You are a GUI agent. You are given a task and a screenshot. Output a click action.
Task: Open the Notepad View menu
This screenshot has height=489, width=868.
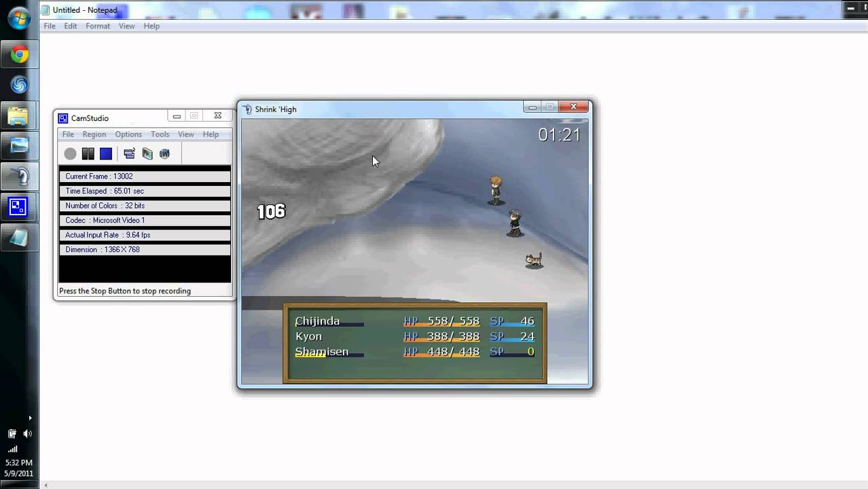[x=127, y=26]
